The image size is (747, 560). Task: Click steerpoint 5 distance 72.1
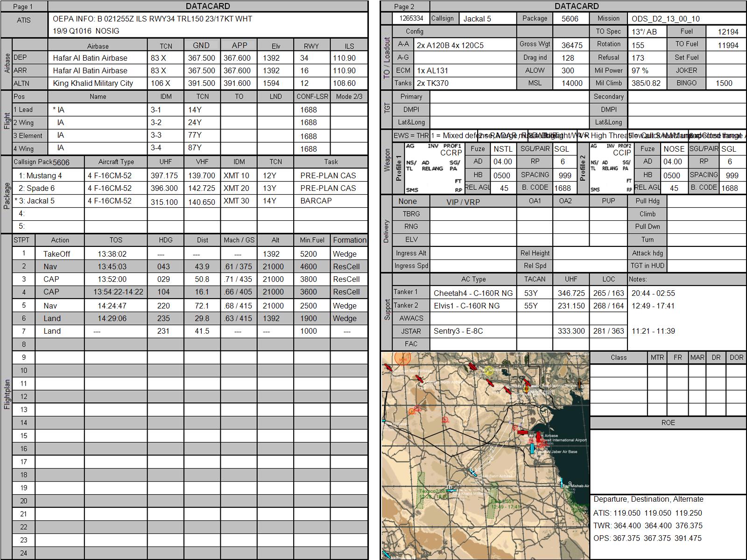[202, 306]
